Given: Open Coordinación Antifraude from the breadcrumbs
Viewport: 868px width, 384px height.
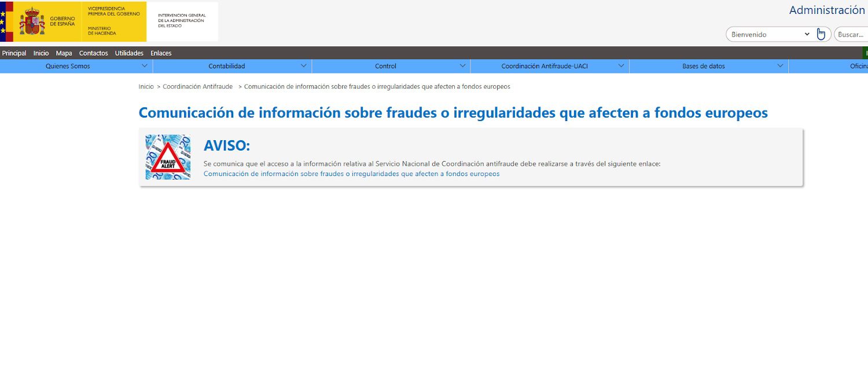Looking at the screenshot, I should (197, 86).
